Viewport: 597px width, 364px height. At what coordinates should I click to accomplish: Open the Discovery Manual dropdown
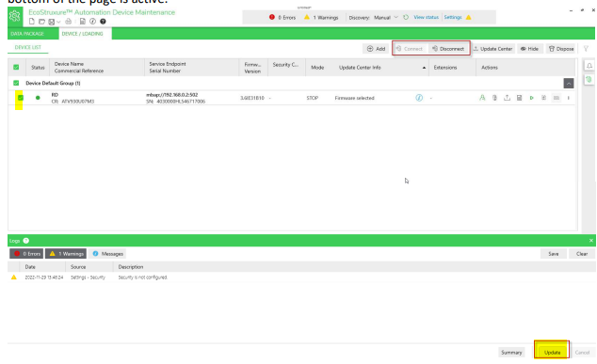click(x=386, y=18)
